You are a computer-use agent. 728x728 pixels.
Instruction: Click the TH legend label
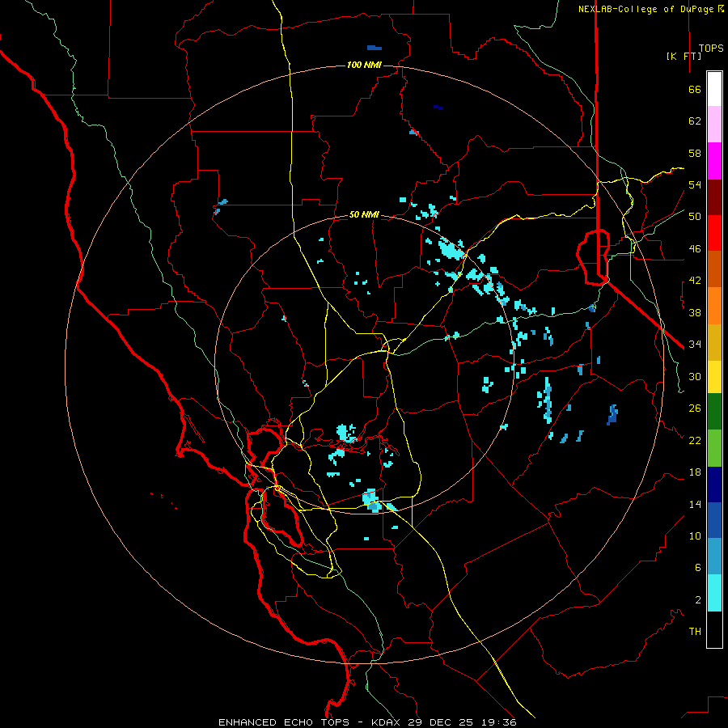[695, 632]
